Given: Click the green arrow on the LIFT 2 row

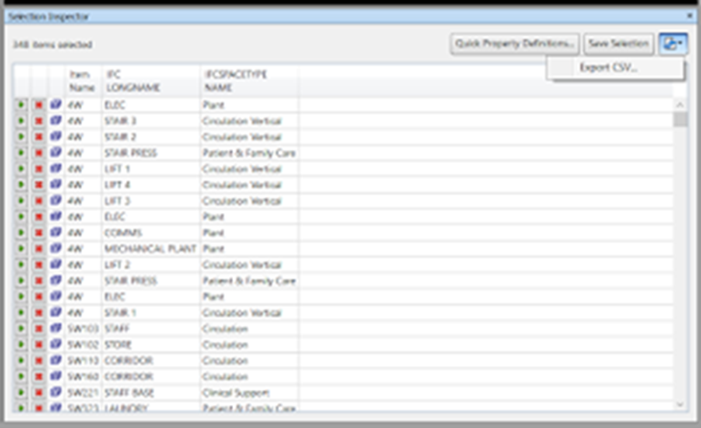Looking at the screenshot, I should (21, 265).
